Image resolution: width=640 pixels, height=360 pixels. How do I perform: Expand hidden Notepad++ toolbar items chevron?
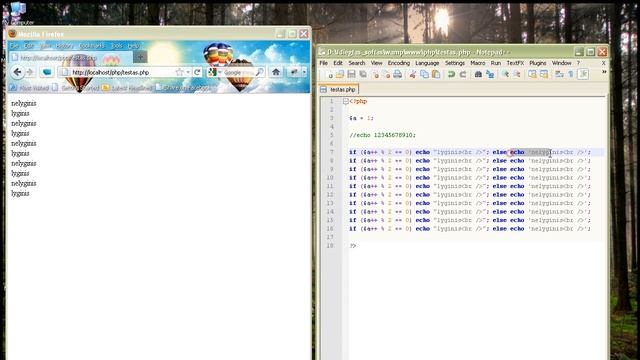point(604,72)
